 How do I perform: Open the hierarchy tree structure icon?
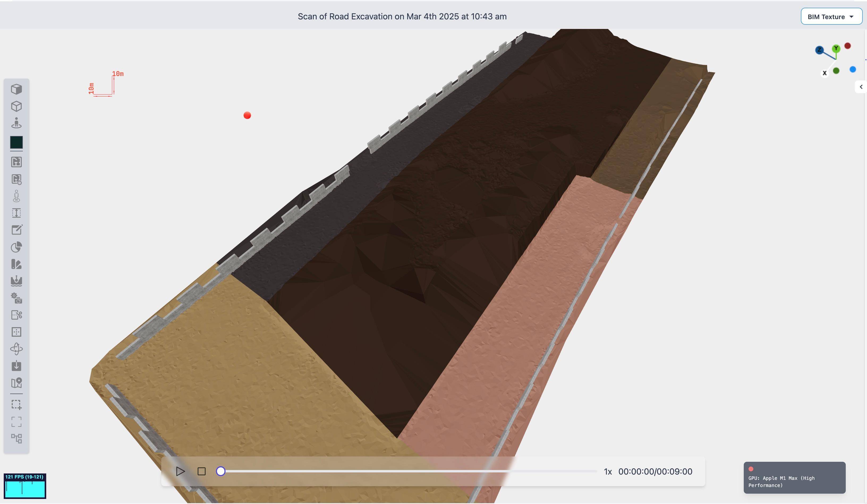click(x=16, y=438)
